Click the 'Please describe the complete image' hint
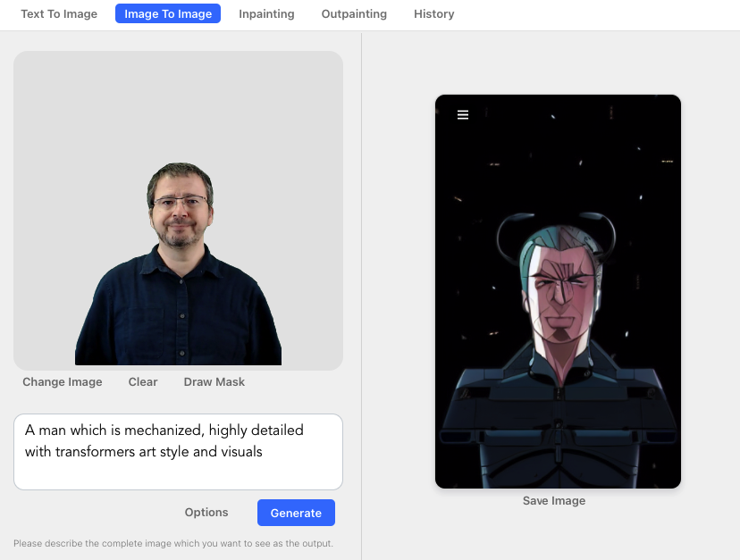 (x=173, y=543)
